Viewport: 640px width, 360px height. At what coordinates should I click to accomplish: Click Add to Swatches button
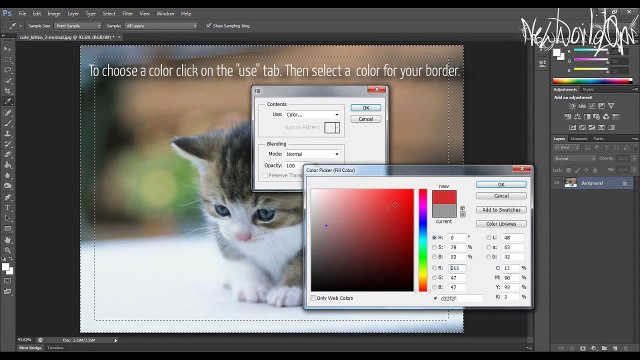pos(501,210)
